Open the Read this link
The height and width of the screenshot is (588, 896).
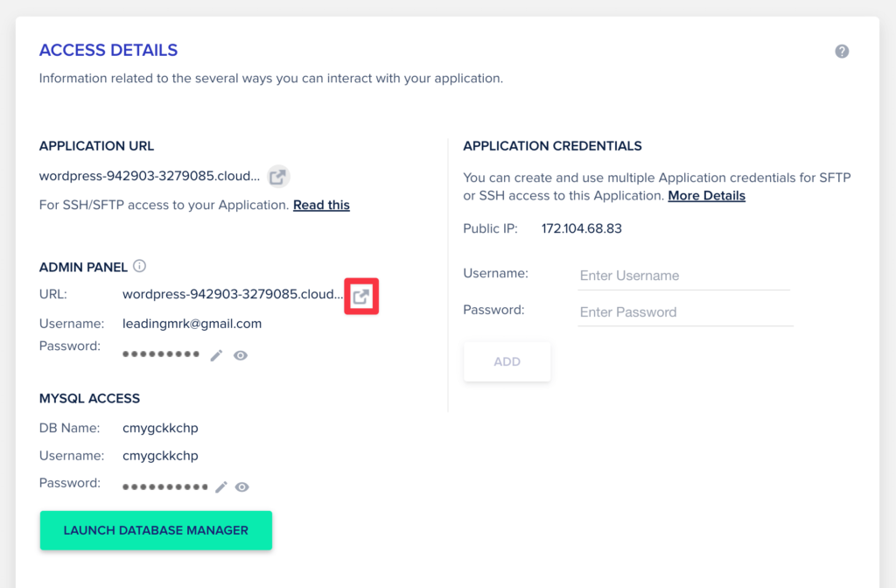321,205
